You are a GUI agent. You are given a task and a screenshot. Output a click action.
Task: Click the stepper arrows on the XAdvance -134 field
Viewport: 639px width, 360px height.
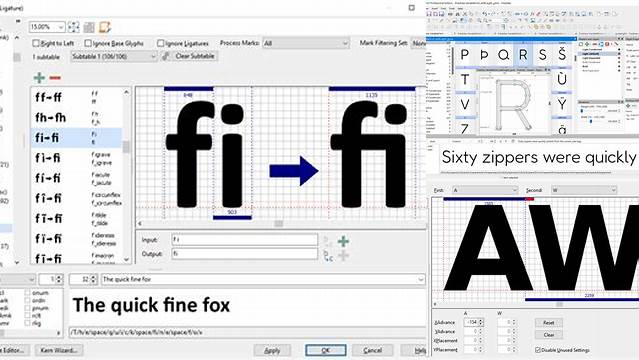coord(481,322)
